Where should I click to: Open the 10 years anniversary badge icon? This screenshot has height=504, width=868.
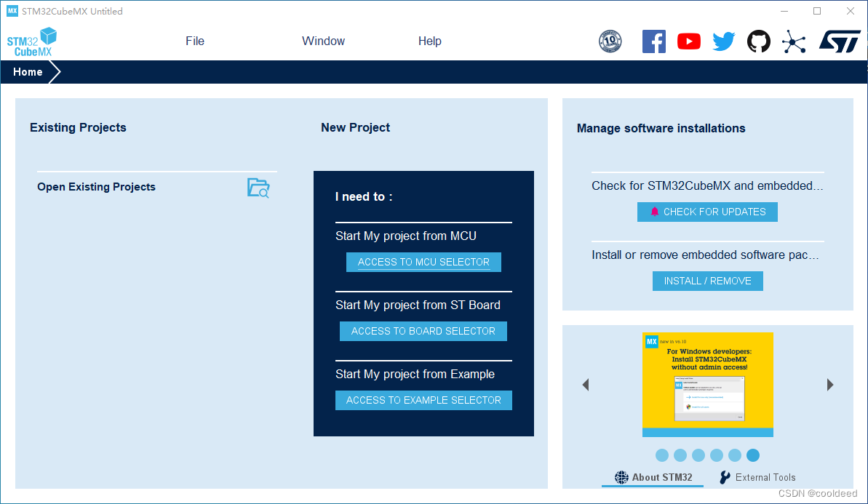point(610,41)
